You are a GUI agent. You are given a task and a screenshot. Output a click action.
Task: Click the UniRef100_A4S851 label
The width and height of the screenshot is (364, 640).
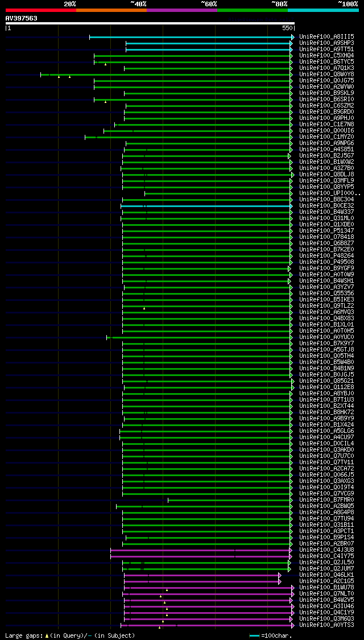pyautogui.click(x=326, y=150)
